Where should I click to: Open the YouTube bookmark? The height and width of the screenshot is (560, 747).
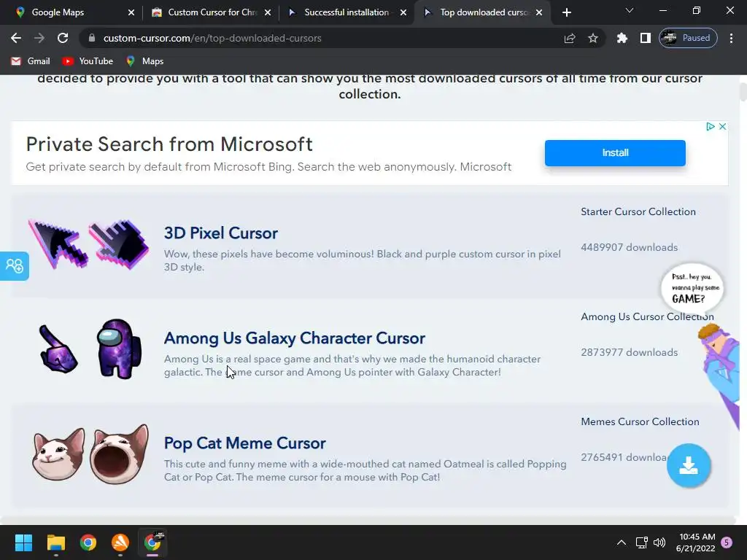(88, 61)
